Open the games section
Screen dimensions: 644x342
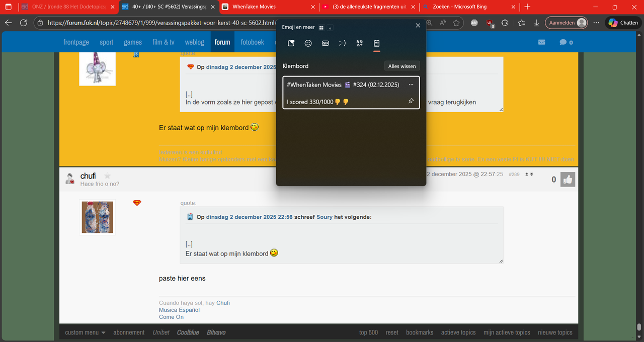click(x=133, y=42)
